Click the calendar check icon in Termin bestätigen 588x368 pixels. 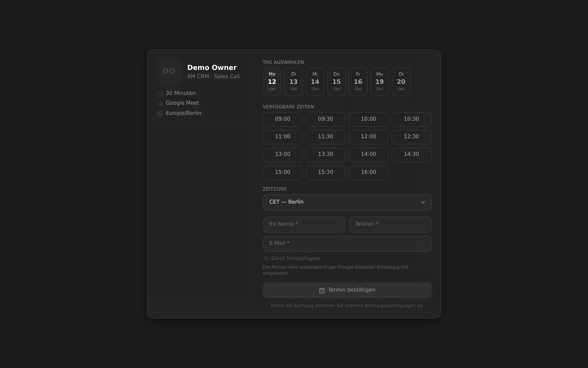[x=322, y=290]
